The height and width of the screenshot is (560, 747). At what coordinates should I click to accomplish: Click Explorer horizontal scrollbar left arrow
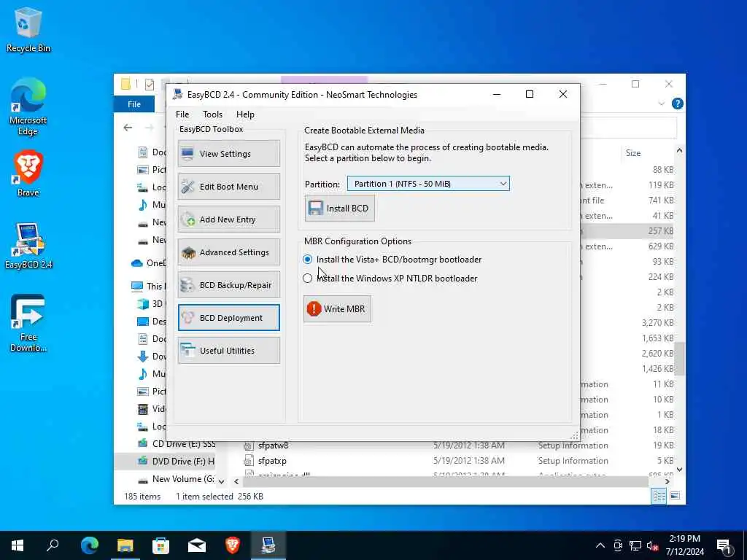point(236,482)
